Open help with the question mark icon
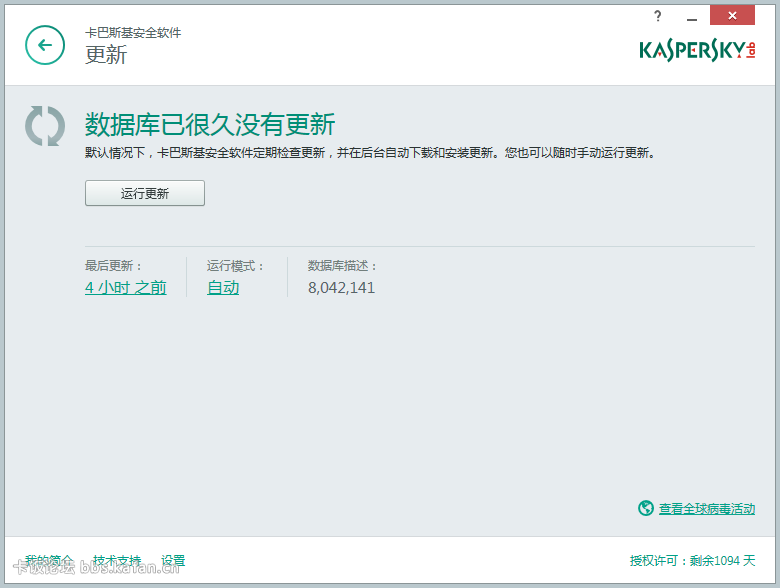Screen dimensions: 780x588 coord(658,16)
